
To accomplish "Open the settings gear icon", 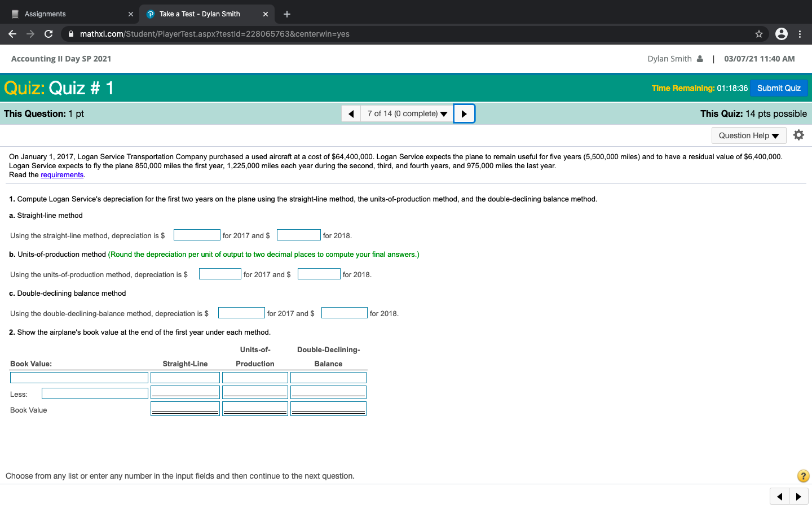I will 798,135.
